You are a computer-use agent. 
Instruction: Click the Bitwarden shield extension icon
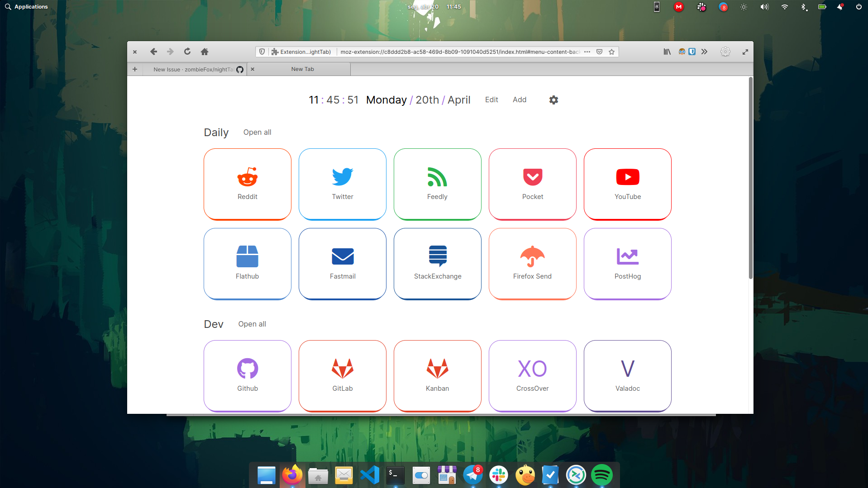pos(692,52)
